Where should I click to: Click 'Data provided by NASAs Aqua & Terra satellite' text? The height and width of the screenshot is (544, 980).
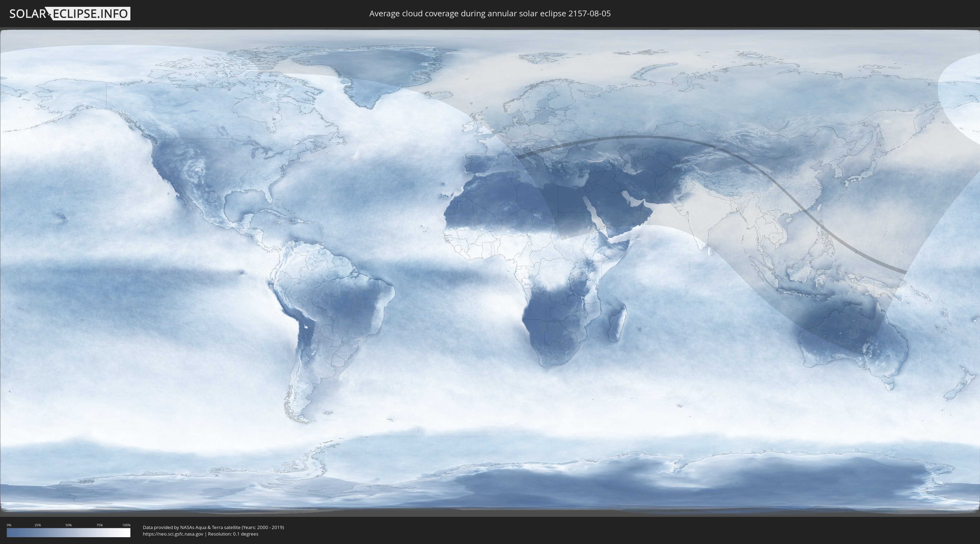[x=191, y=527]
